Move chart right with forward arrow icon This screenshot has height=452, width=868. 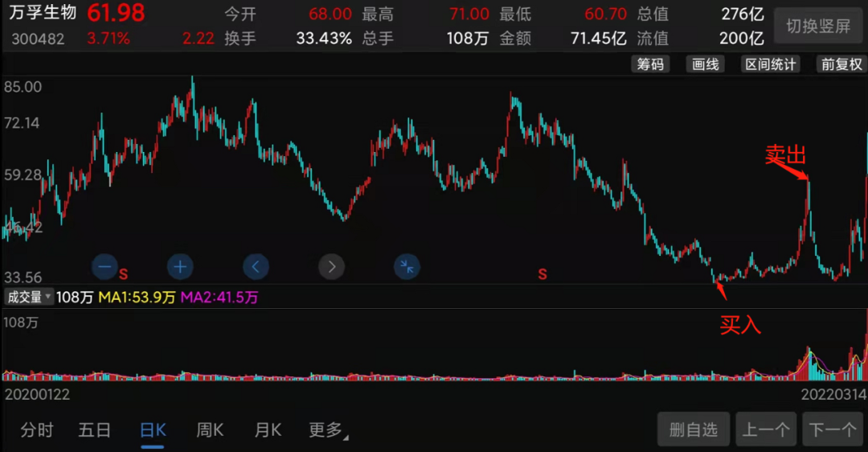pyautogui.click(x=332, y=267)
